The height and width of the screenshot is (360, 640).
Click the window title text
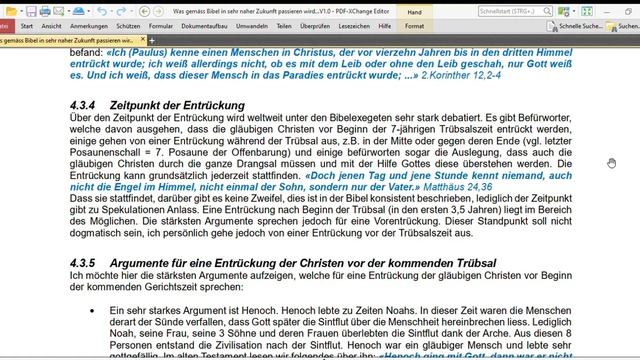[281, 11]
